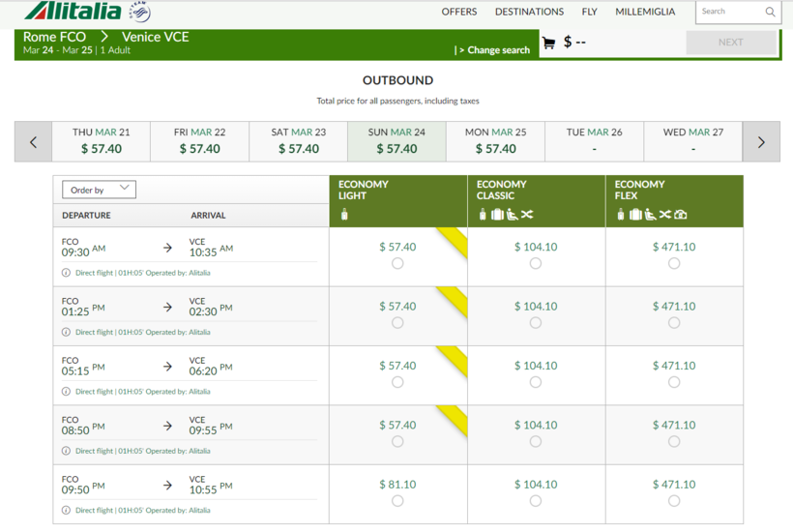Click the search magnifier icon

(x=770, y=13)
